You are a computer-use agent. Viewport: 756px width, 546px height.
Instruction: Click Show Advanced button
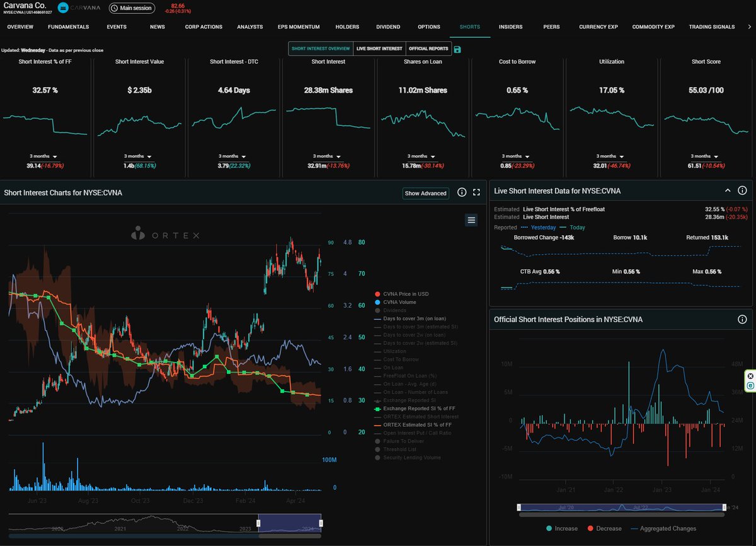(426, 193)
